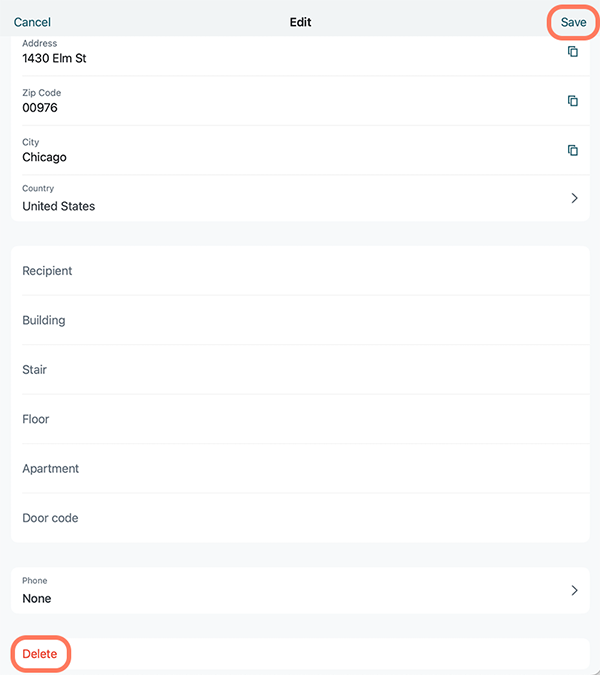
Task: Copy the Address field value
Action: (572, 52)
